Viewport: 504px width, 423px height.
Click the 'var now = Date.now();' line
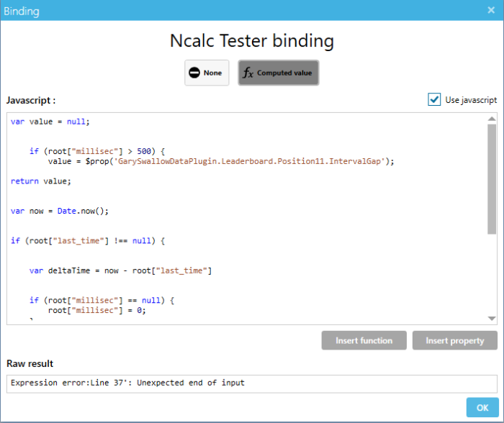tap(59, 211)
